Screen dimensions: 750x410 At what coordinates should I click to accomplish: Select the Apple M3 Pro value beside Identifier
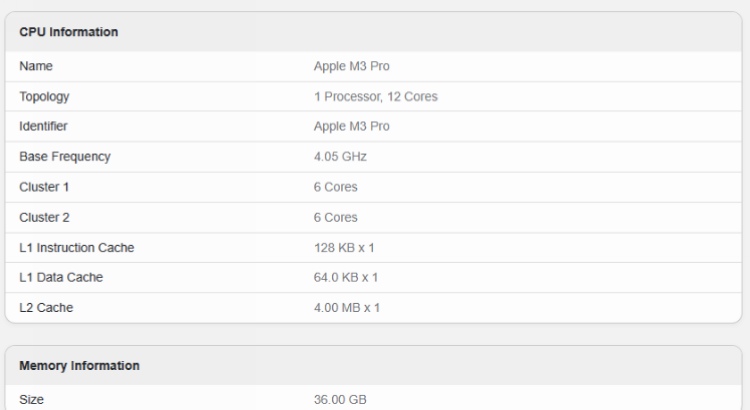coord(352,127)
